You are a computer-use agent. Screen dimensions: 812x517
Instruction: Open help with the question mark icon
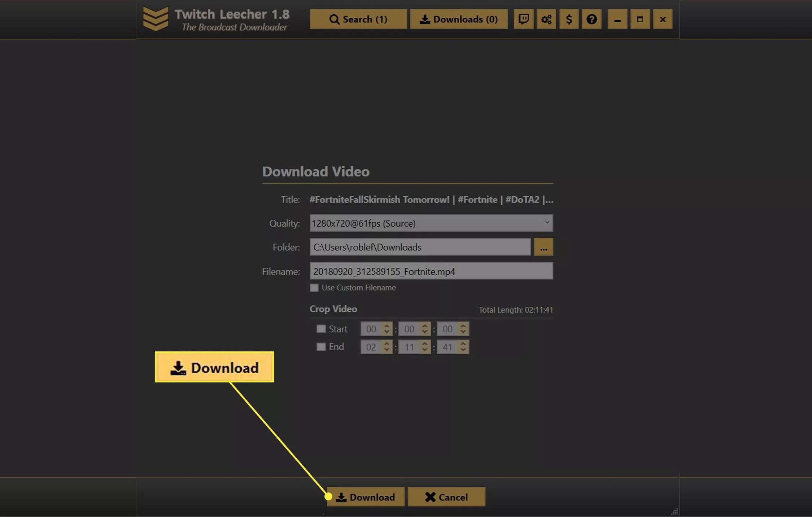pos(591,19)
